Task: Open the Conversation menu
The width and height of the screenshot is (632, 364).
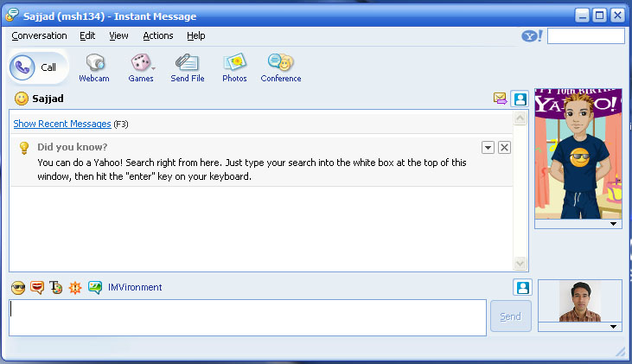Action: [x=39, y=35]
